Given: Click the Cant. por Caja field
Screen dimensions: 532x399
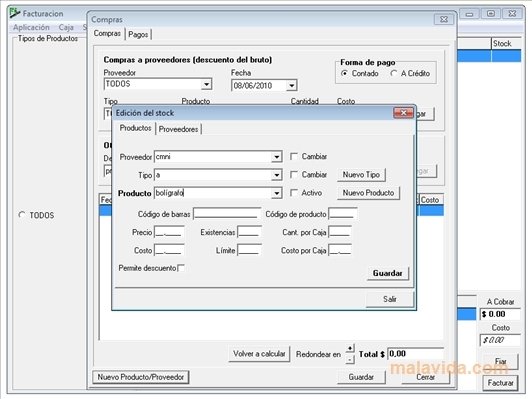Looking at the screenshot, I should pyautogui.click(x=340, y=232).
